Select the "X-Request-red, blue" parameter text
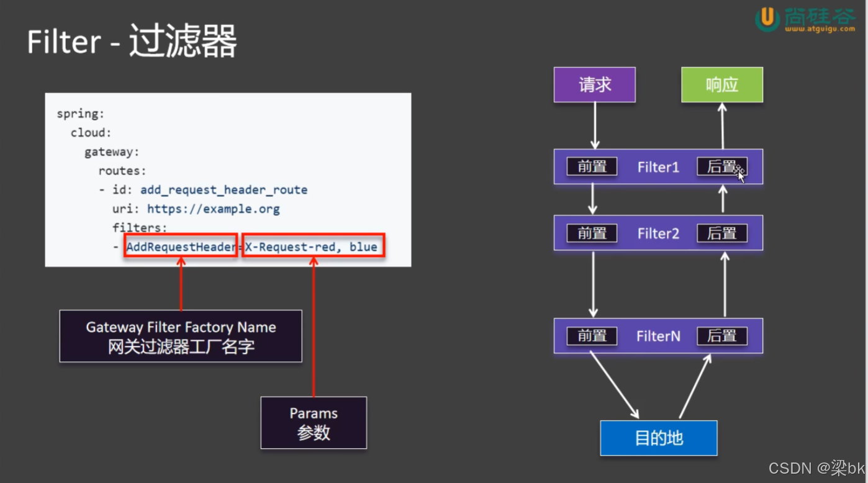This screenshot has width=868, height=483. click(x=312, y=247)
